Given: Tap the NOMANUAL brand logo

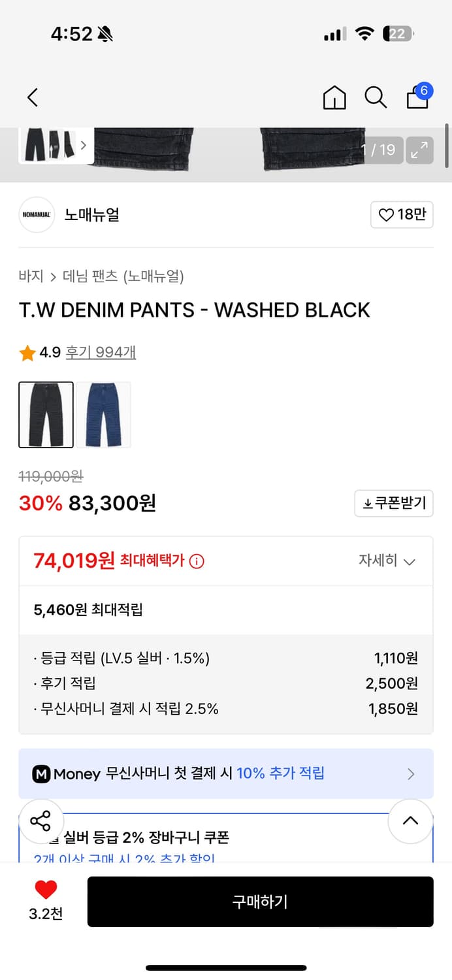Looking at the screenshot, I should click(37, 214).
